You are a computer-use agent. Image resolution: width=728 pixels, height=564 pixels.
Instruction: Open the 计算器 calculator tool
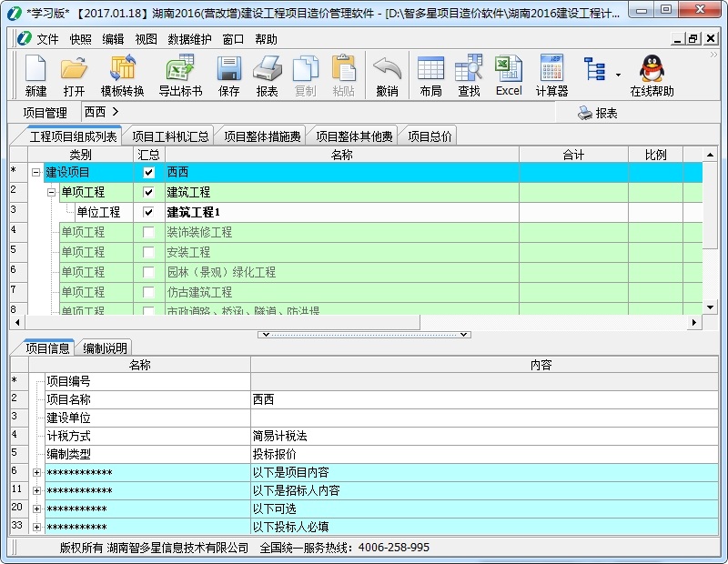551,70
